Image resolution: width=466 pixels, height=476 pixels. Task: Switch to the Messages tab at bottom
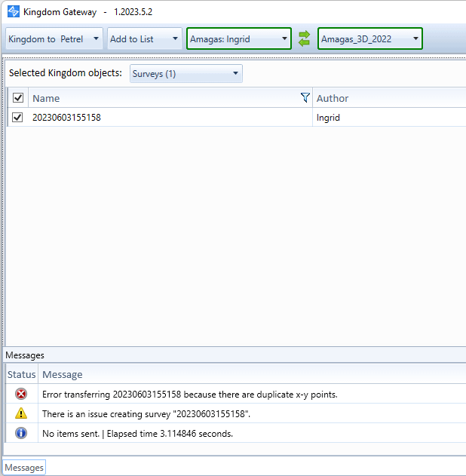[x=24, y=468]
